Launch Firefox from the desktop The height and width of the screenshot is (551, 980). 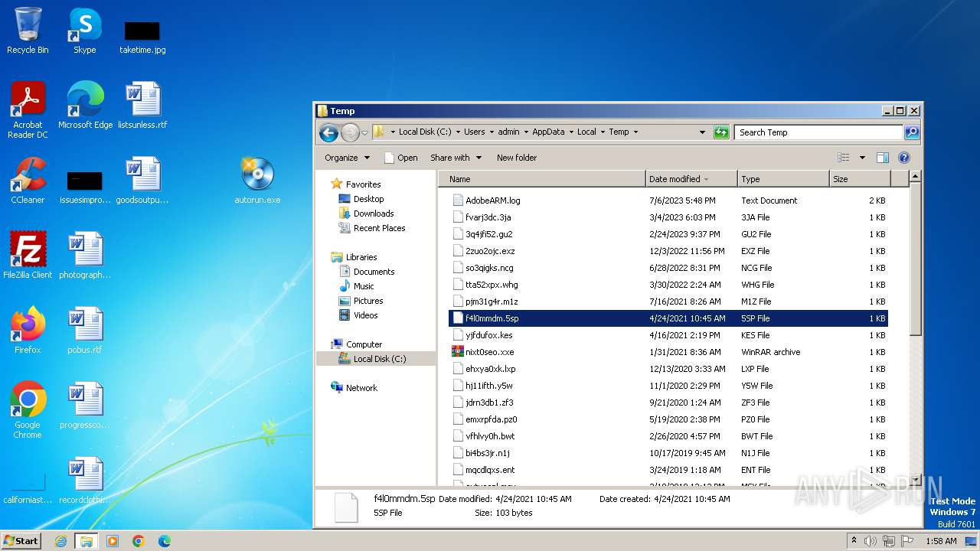pos(28,331)
